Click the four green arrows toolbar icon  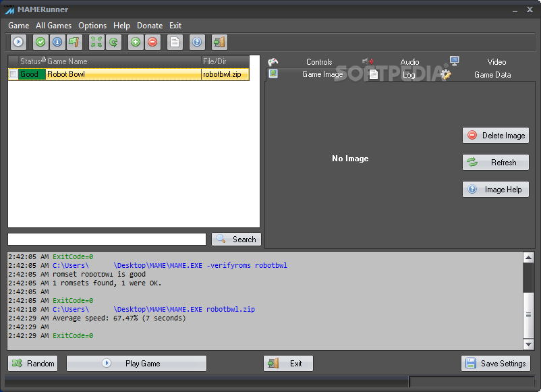[x=96, y=42]
